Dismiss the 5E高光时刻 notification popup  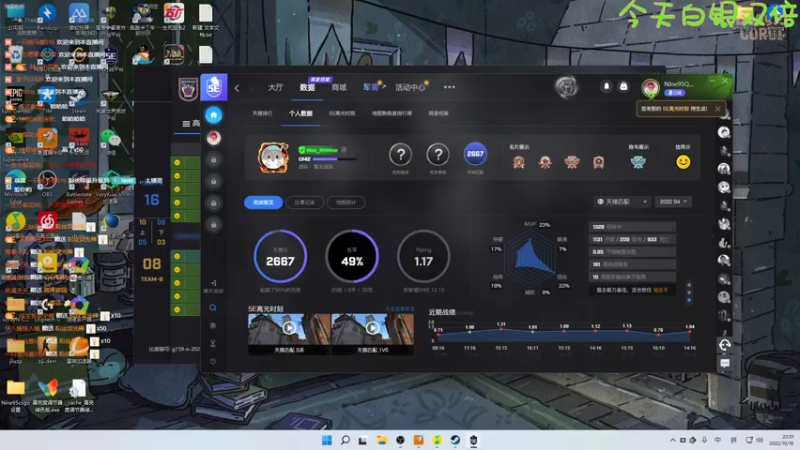tap(718, 109)
